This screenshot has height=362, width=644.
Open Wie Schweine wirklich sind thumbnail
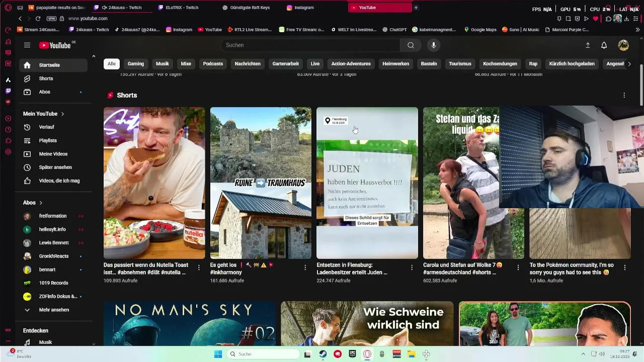coord(367,324)
